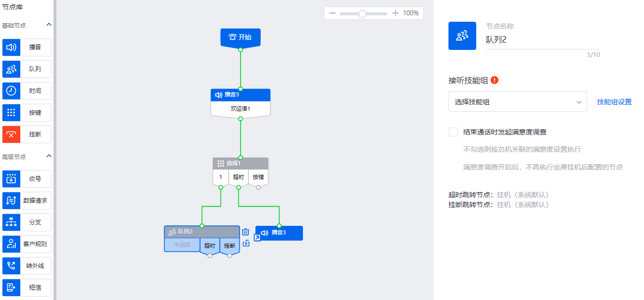Click the zoom slider handle
644x300 pixels.
pos(362,14)
